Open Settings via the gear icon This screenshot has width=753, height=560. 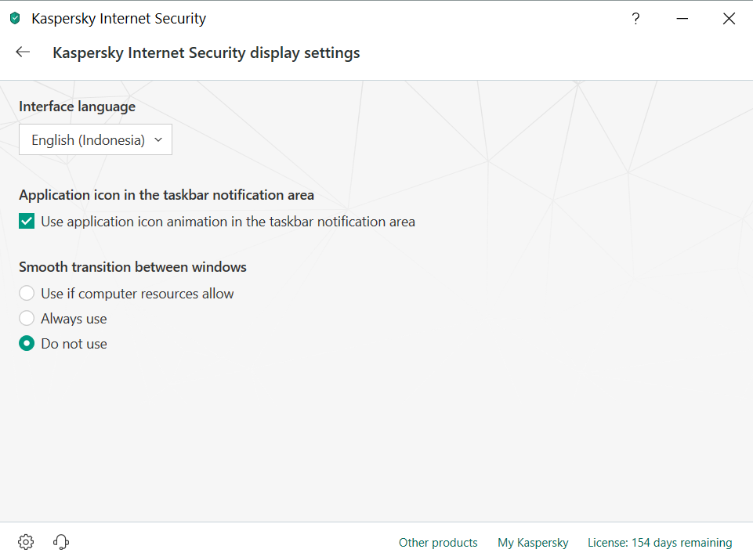click(26, 542)
